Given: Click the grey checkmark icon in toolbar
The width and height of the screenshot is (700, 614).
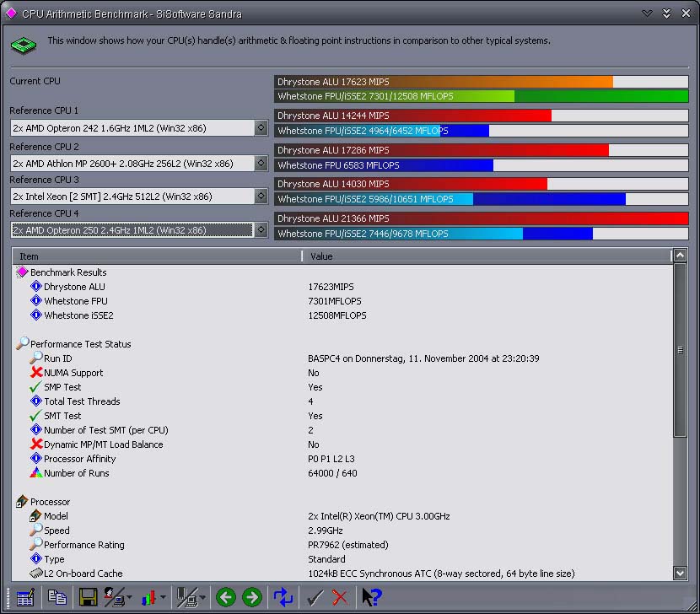Looking at the screenshot, I should (315, 597).
